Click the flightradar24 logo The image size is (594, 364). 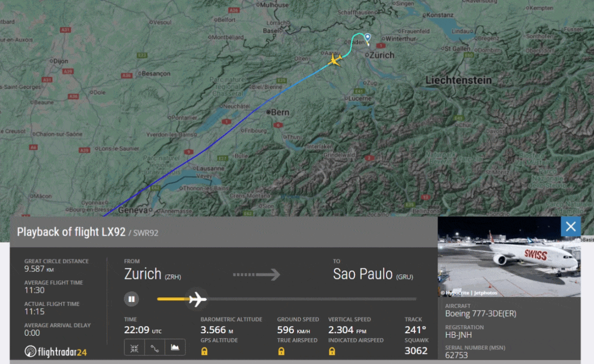click(56, 352)
